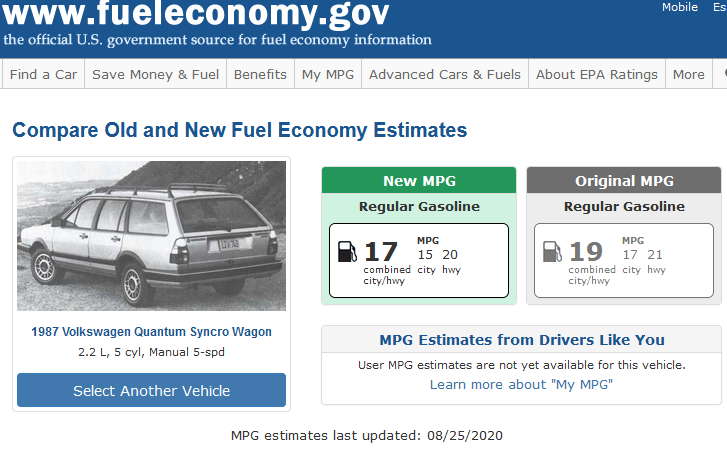Open the Save Money & Fuel menu
Image resolution: width=727 pixels, height=466 pixels.
point(155,74)
